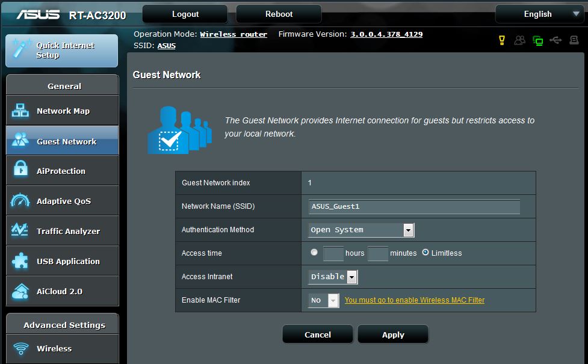Open Wireless advanced settings item
Screen dimensions: 588x364
click(62, 348)
